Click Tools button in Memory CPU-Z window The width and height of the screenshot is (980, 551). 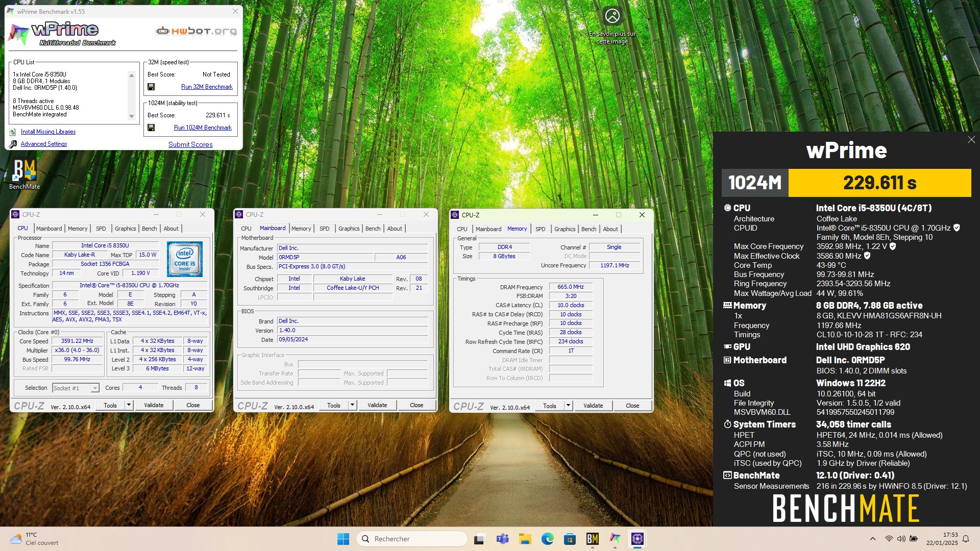point(550,406)
